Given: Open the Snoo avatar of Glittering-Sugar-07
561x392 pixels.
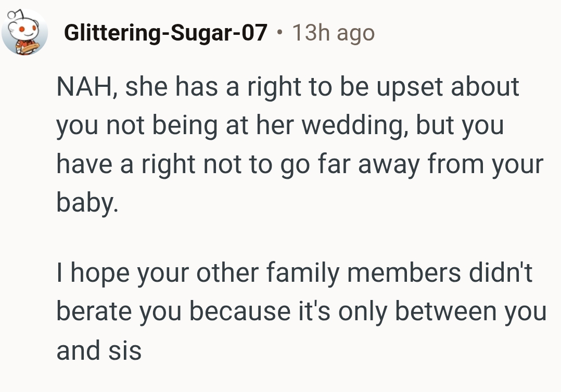Looking at the screenshot, I should [24, 32].
